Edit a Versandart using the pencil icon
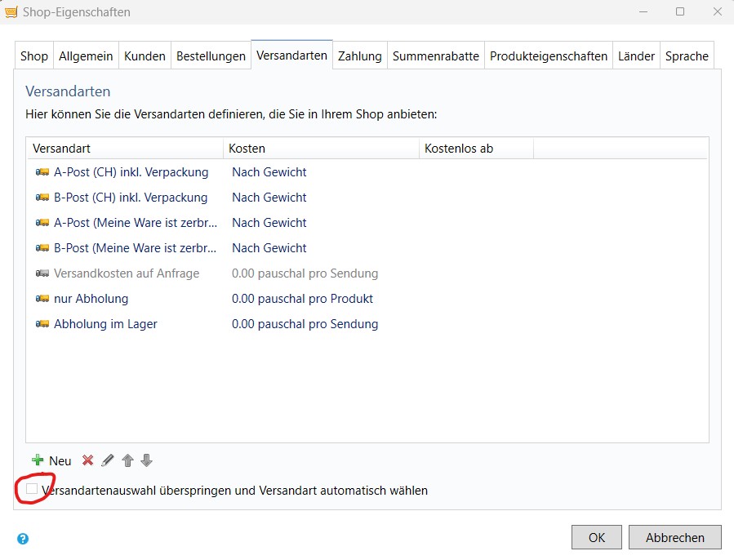The width and height of the screenshot is (734, 560). [107, 460]
